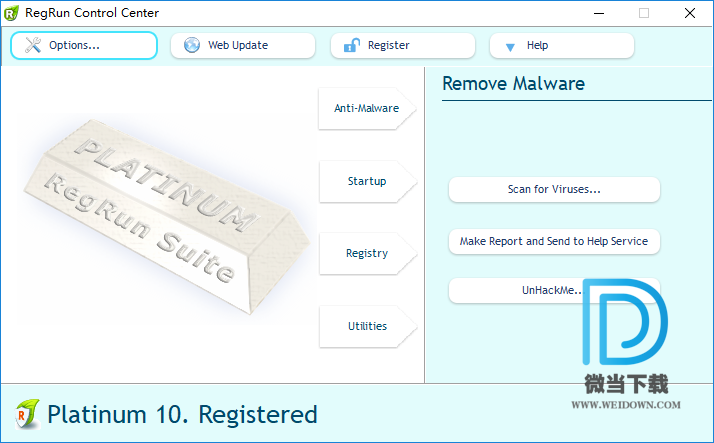Screen dimensions: 714x443
Task: Click the Platinum RegRun Suite bar image
Action: pos(167,216)
